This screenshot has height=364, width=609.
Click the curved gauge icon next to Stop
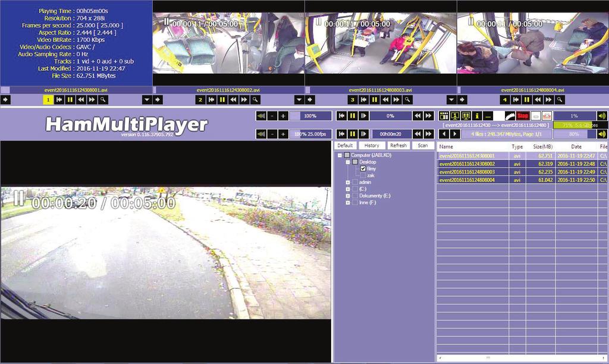point(510,116)
